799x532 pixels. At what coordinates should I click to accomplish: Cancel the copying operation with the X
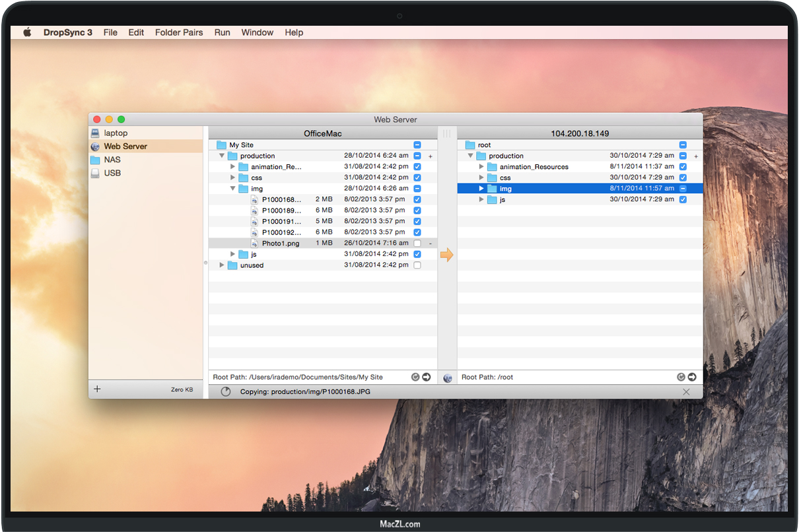[x=686, y=392]
